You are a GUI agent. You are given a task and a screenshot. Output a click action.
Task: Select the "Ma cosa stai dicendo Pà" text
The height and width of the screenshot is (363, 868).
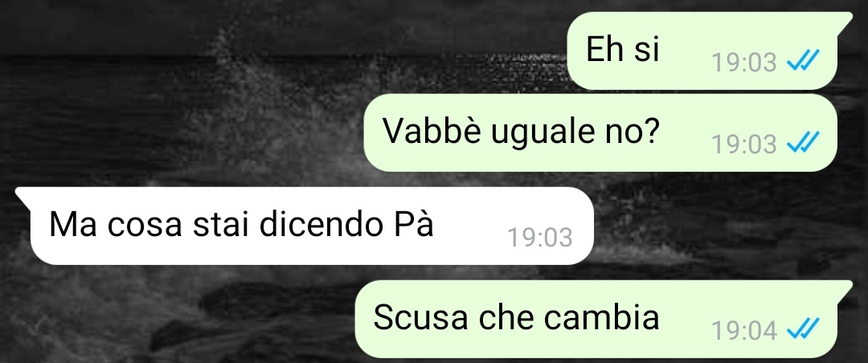[x=241, y=224]
